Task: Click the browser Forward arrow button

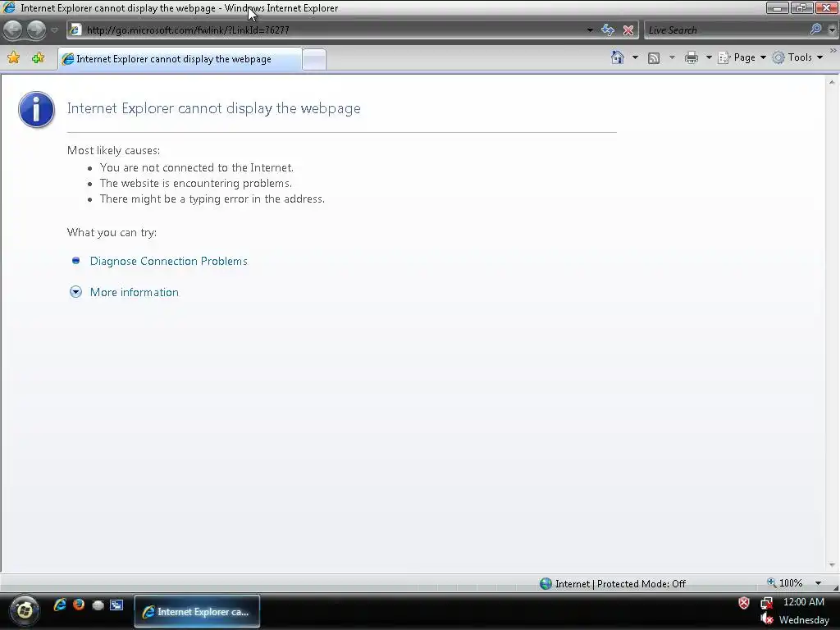Action: [36, 30]
